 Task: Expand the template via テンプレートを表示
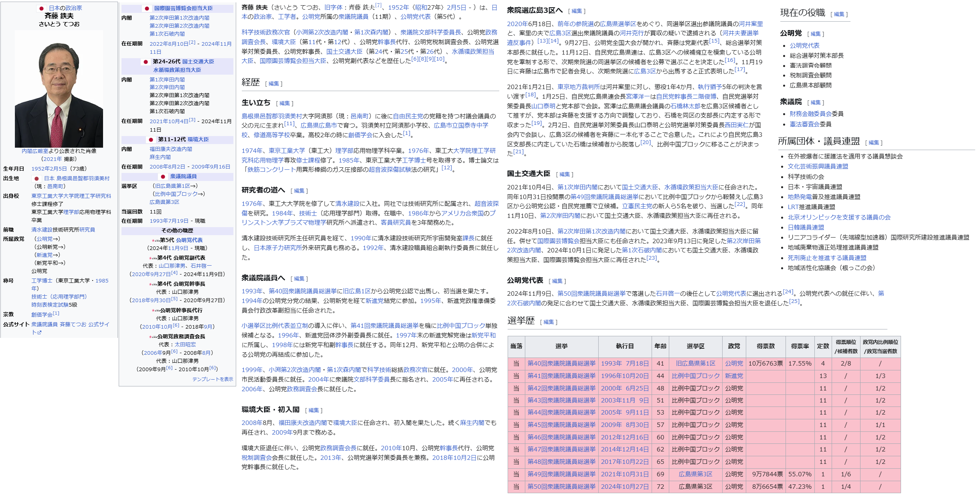[x=212, y=379]
